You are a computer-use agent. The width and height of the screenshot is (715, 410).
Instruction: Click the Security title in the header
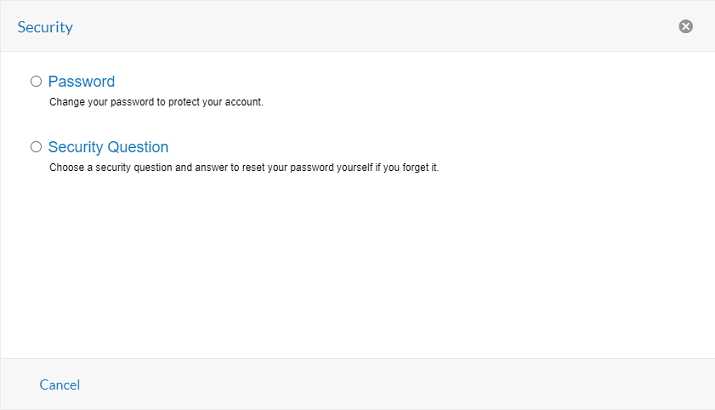point(45,27)
